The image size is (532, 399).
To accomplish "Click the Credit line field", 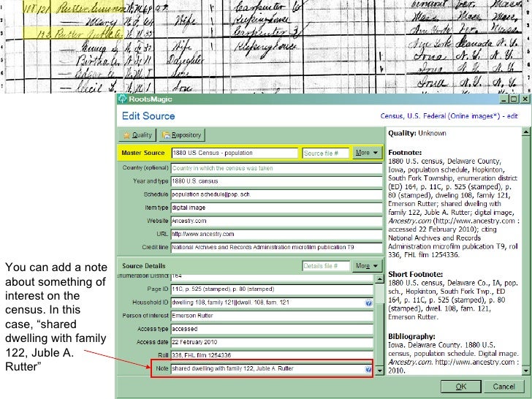I will (x=276, y=247).
